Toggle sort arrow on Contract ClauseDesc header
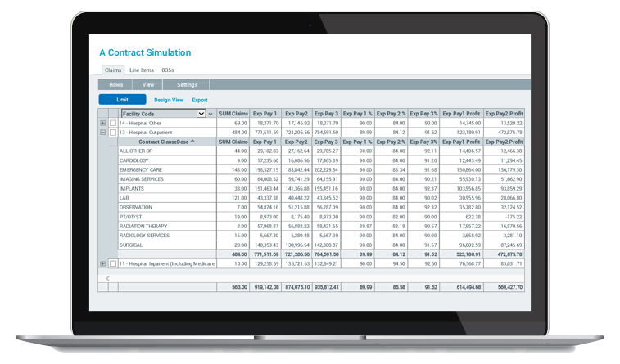Viewport: 620px width, 364px height. click(x=193, y=142)
